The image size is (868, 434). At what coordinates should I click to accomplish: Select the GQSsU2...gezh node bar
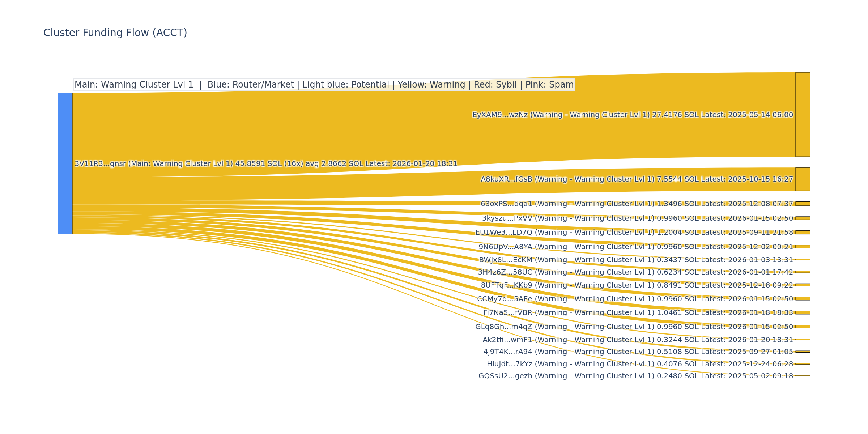point(803,376)
